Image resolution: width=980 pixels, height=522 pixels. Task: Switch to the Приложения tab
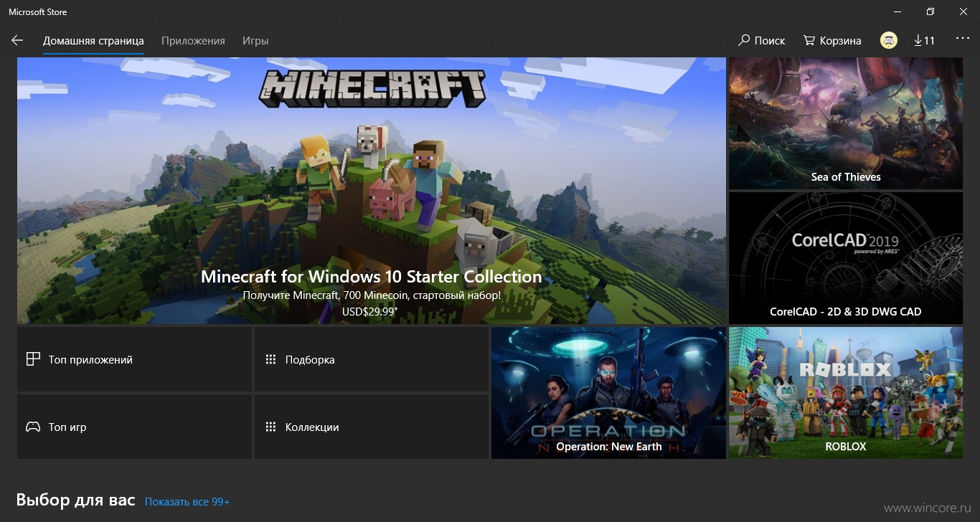tap(193, 41)
